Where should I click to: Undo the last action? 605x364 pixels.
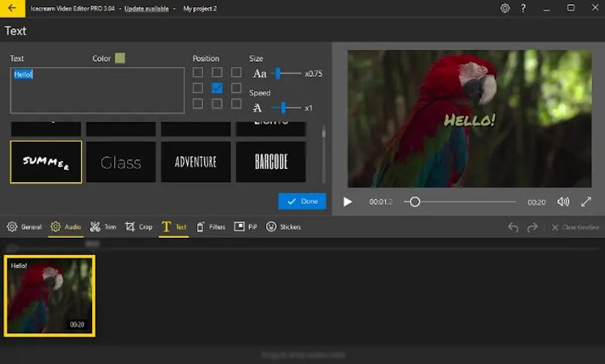pyautogui.click(x=513, y=227)
